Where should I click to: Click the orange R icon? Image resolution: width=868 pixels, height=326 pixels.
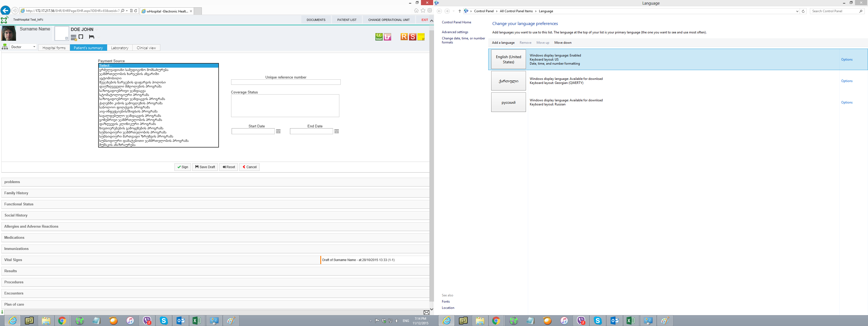click(x=404, y=37)
